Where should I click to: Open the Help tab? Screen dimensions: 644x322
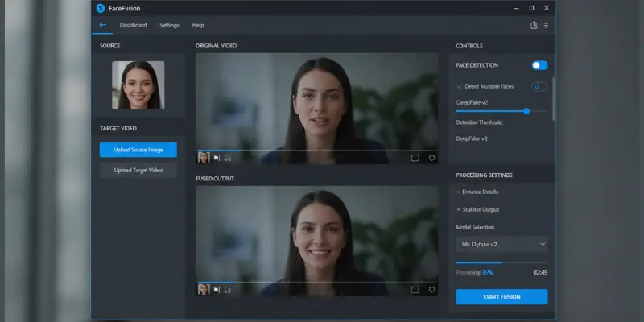coord(198,25)
